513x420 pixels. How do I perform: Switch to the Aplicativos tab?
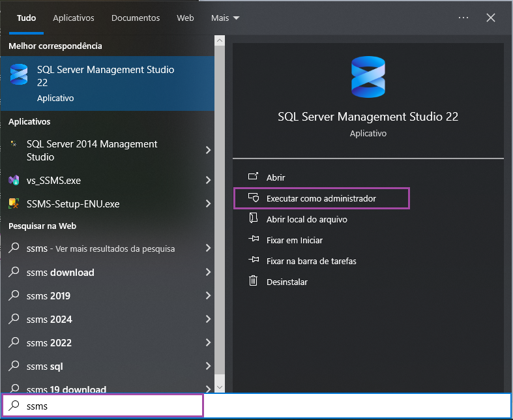(x=74, y=18)
